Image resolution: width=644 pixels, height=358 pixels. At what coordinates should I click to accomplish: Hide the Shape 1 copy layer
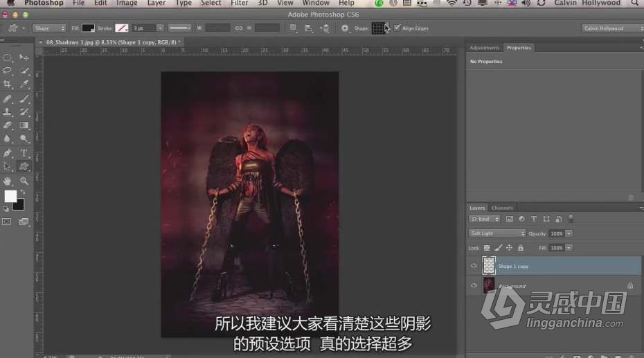tap(474, 266)
